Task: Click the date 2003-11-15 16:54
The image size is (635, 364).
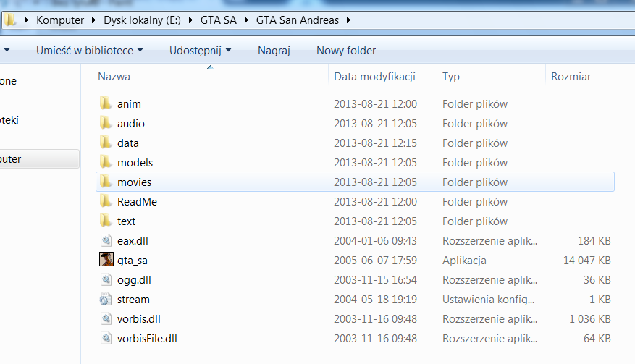Action: click(375, 280)
